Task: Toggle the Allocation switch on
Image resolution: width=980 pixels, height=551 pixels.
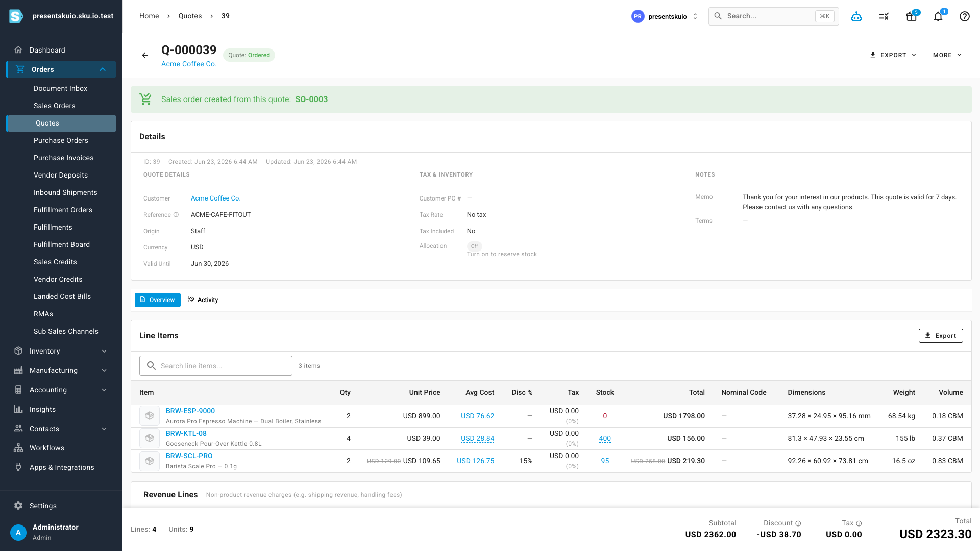Action: tap(474, 246)
